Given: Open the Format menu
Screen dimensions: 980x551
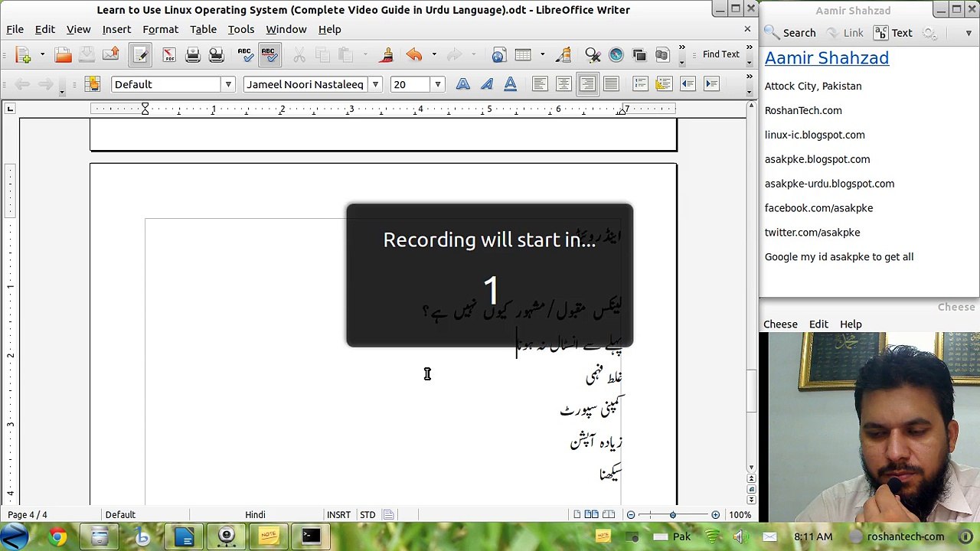Looking at the screenshot, I should (160, 29).
